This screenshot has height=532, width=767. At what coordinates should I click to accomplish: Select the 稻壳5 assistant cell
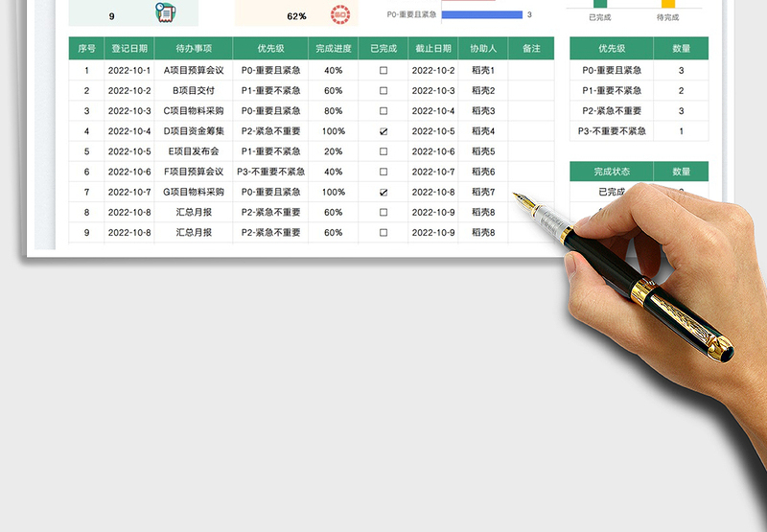point(483,151)
